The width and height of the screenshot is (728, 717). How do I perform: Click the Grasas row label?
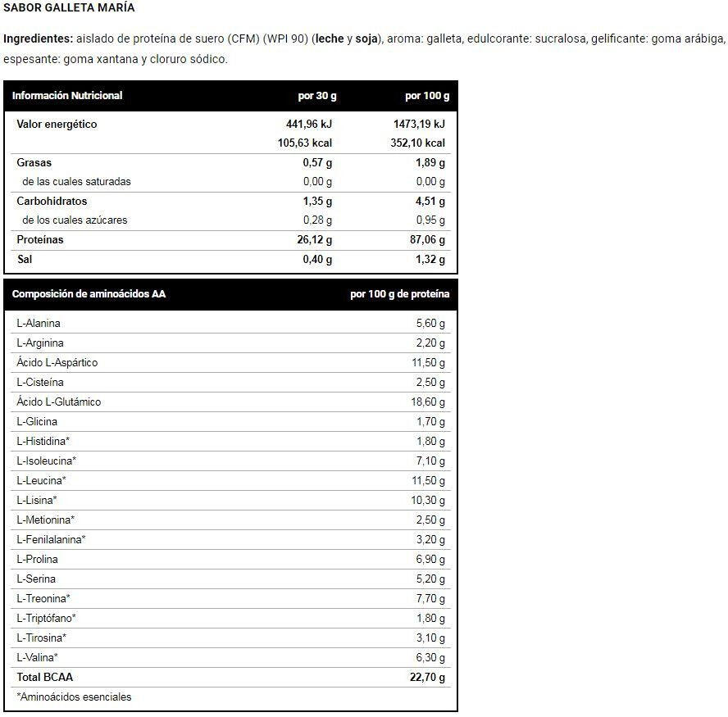(34, 162)
